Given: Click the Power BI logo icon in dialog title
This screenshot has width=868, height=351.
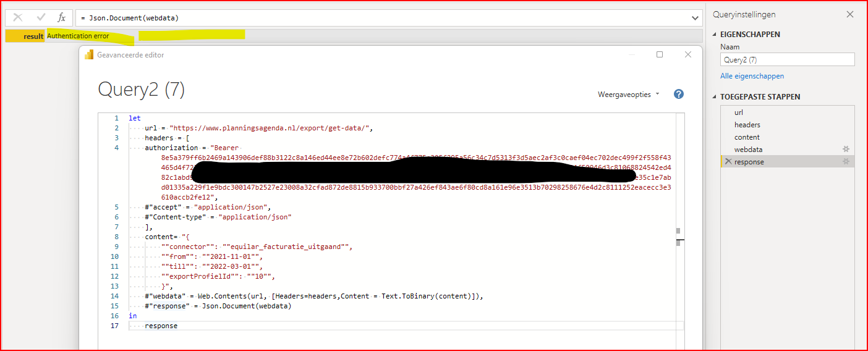Looking at the screenshot, I should pos(89,54).
